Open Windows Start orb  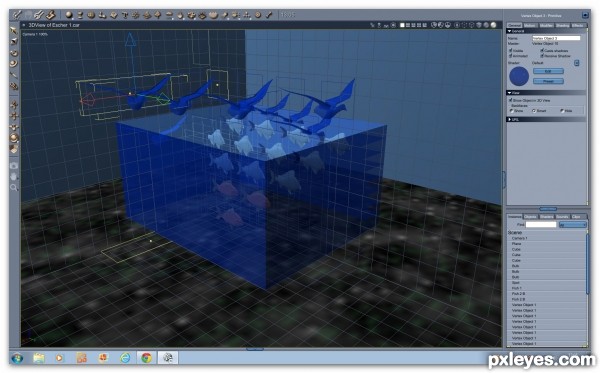pyautogui.click(x=17, y=358)
